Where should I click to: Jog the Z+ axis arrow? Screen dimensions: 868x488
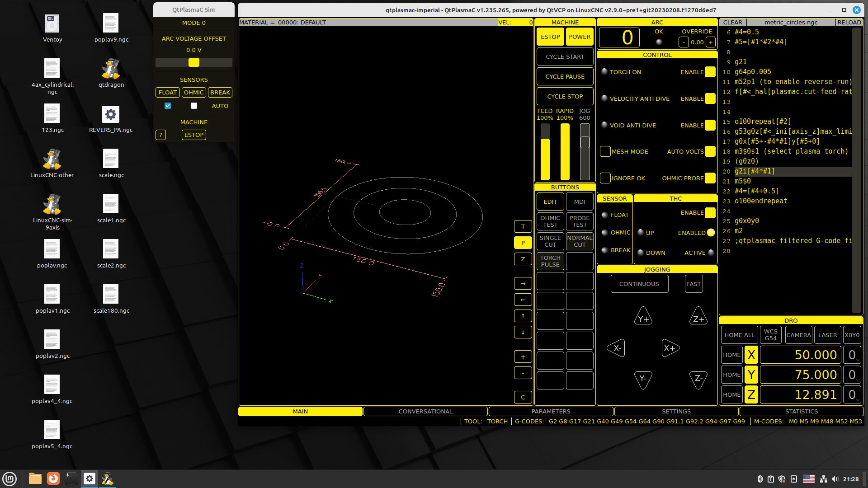click(x=698, y=316)
